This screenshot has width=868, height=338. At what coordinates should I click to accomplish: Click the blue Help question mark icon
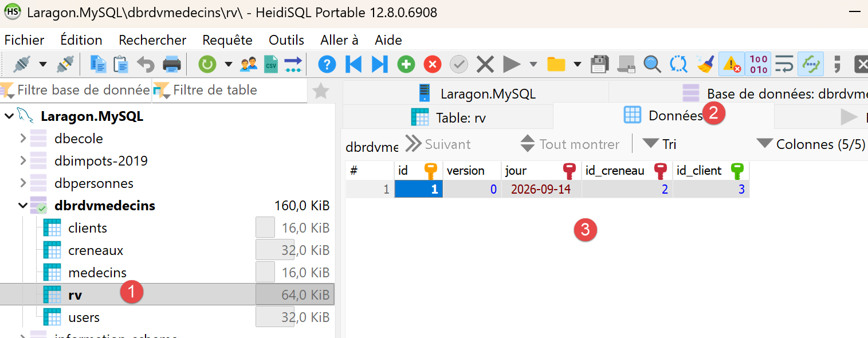(x=327, y=64)
